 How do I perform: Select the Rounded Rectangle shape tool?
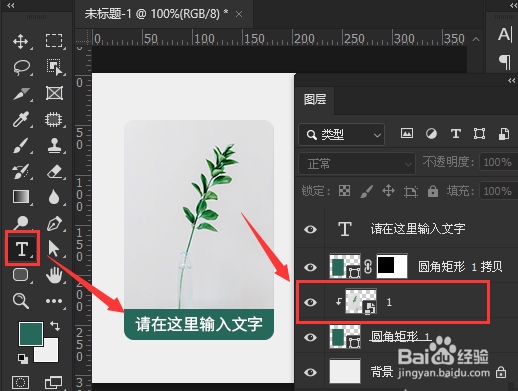21,275
